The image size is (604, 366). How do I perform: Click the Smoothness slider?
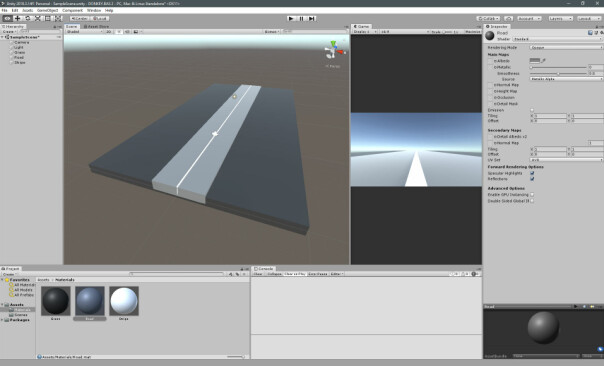click(558, 74)
